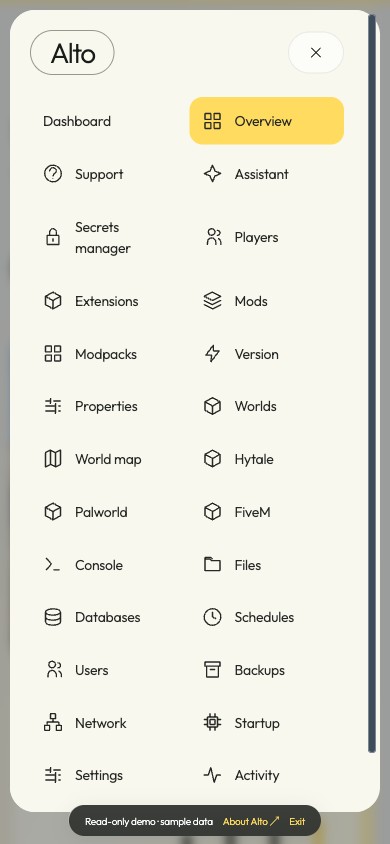View the Activity label
Image resolution: width=390 pixels, height=844 pixels.
257,776
